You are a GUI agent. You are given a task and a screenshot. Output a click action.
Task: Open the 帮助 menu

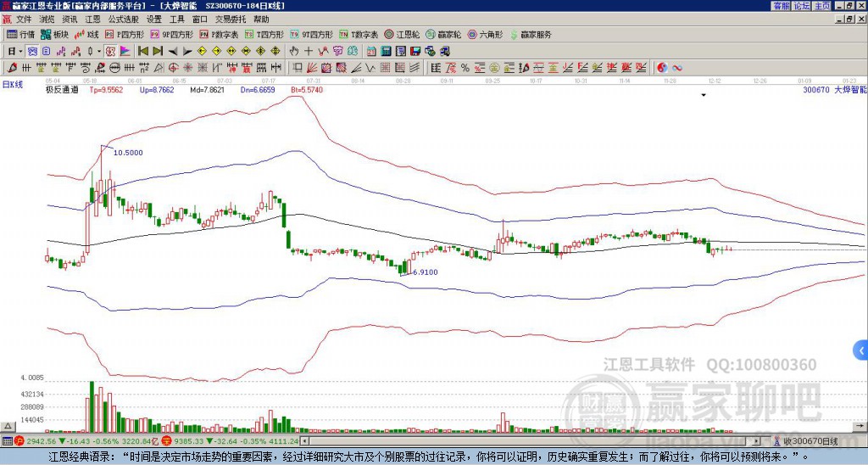pos(261,20)
